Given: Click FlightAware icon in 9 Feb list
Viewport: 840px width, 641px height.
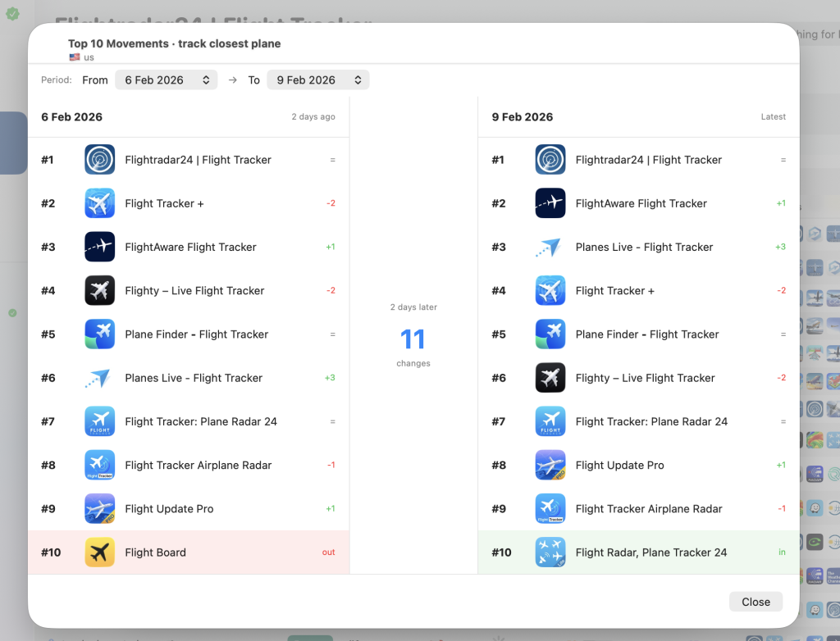Looking at the screenshot, I should click(550, 203).
